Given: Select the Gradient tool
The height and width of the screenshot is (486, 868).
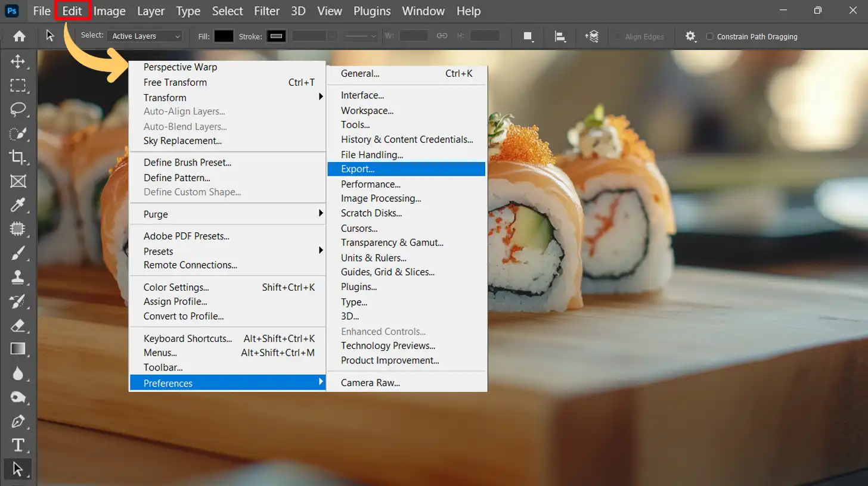Looking at the screenshot, I should [18, 349].
